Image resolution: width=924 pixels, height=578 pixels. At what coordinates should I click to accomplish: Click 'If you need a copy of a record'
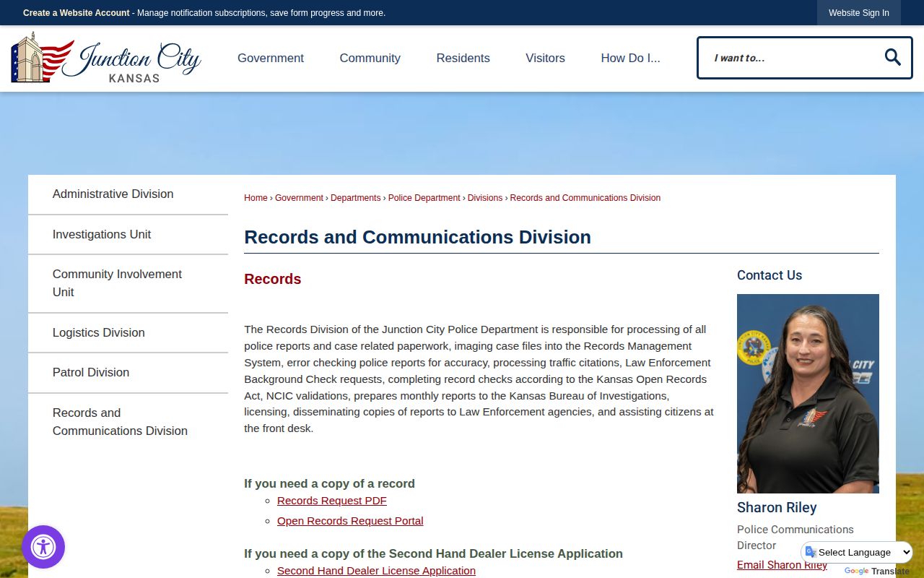329,484
